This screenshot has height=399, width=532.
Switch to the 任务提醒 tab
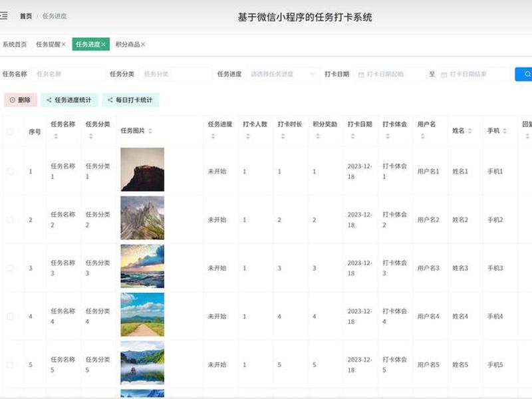click(48, 45)
